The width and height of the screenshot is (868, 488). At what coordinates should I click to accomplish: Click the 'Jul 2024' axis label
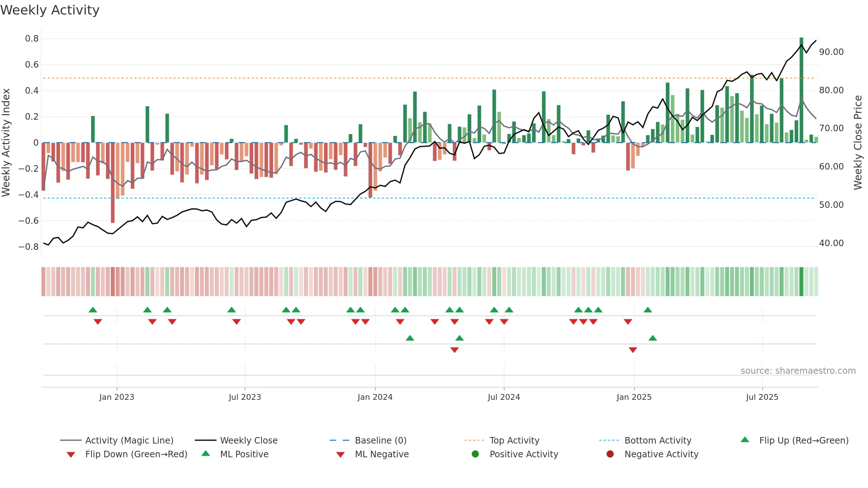tap(504, 397)
